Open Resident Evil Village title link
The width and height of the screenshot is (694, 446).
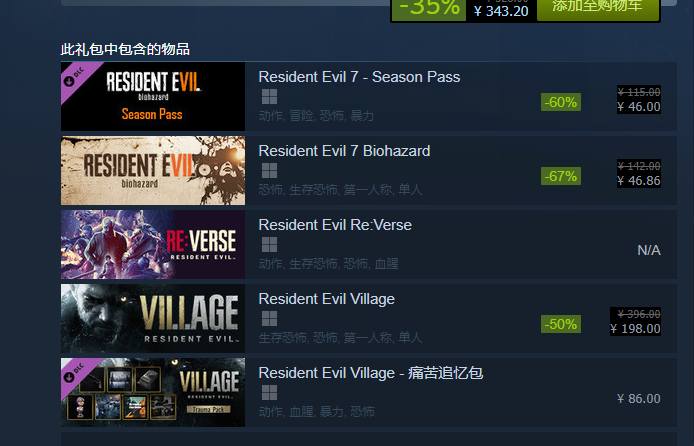coord(326,299)
